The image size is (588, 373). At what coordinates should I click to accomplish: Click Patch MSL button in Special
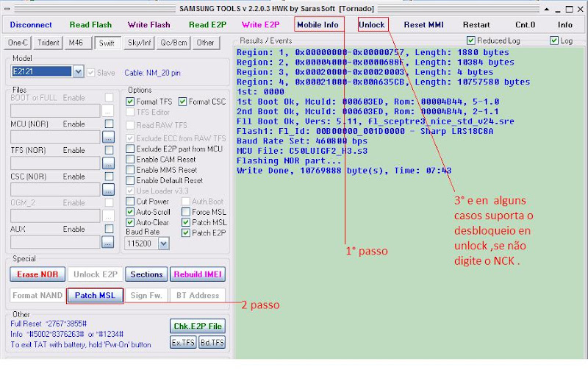[x=95, y=295]
